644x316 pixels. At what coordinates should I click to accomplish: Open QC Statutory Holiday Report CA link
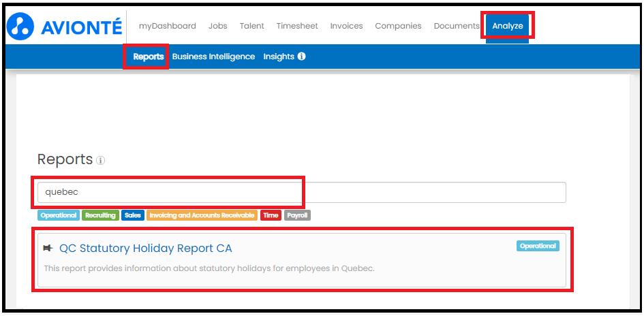[x=145, y=249]
